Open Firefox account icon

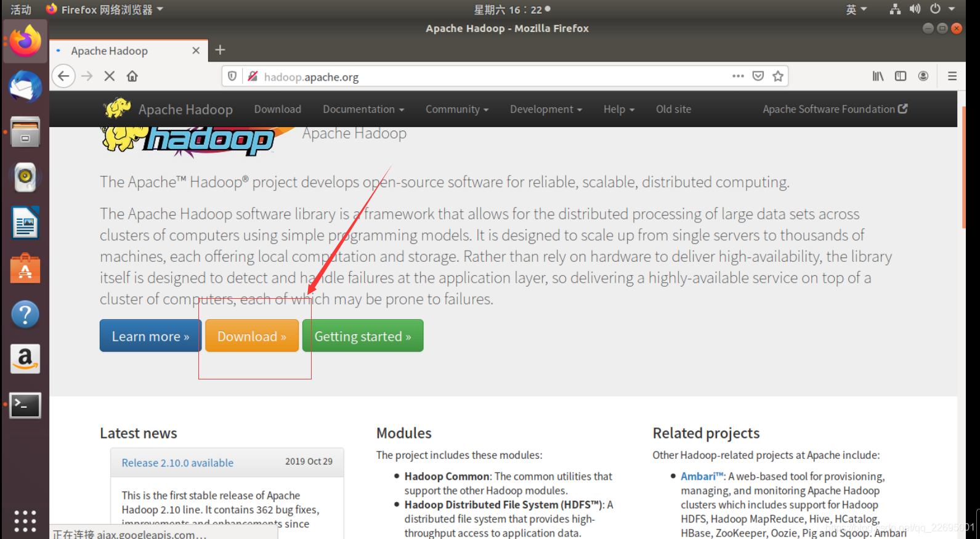tap(923, 76)
